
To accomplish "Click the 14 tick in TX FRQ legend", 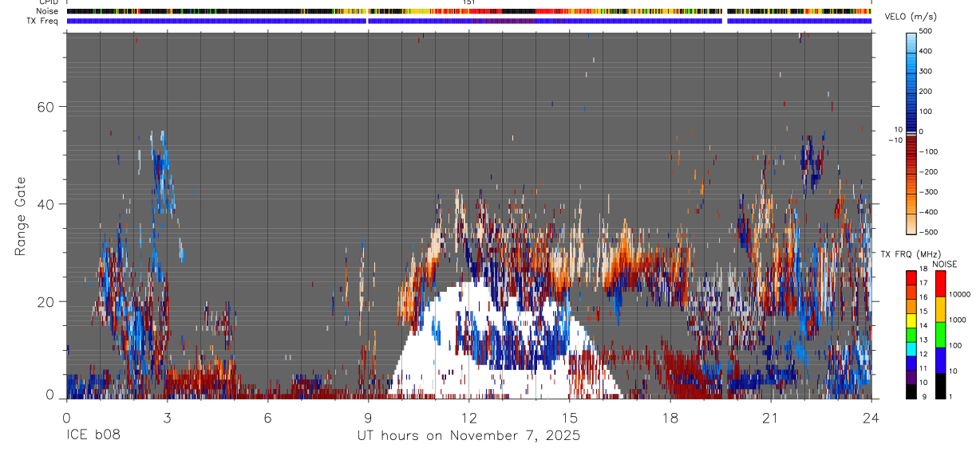I will (x=923, y=326).
